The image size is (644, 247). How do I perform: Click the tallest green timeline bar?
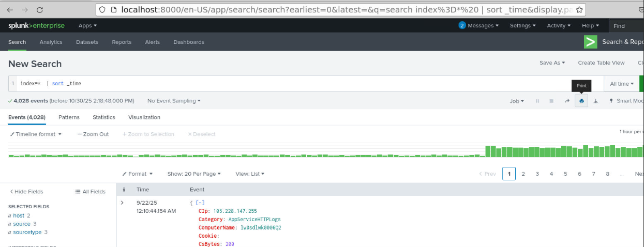click(585, 151)
